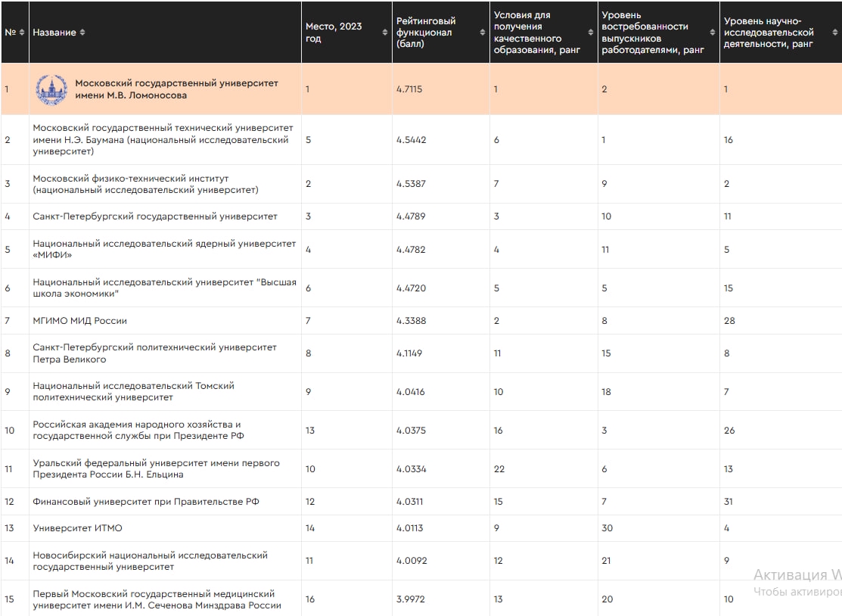842x616 pixels.
Task: Click score value 4.0311
Action: tap(410, 502)
